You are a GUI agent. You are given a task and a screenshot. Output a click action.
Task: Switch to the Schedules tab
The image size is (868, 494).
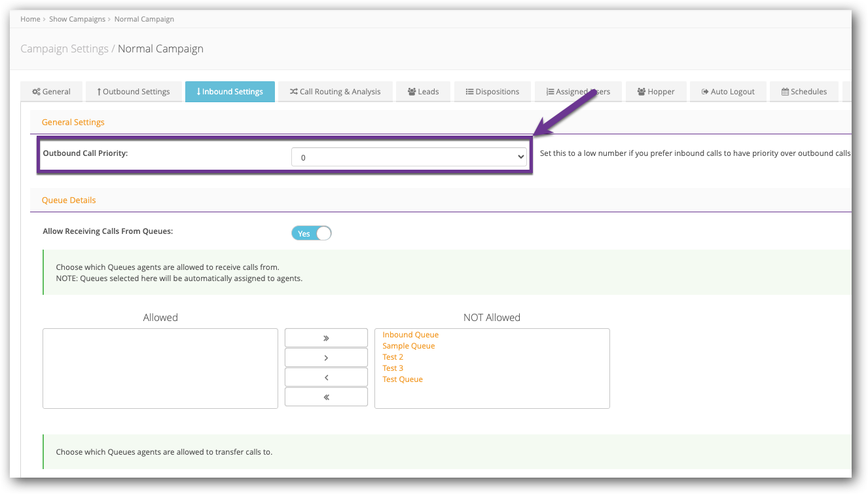pyautogui.click(x=804, y=91)
